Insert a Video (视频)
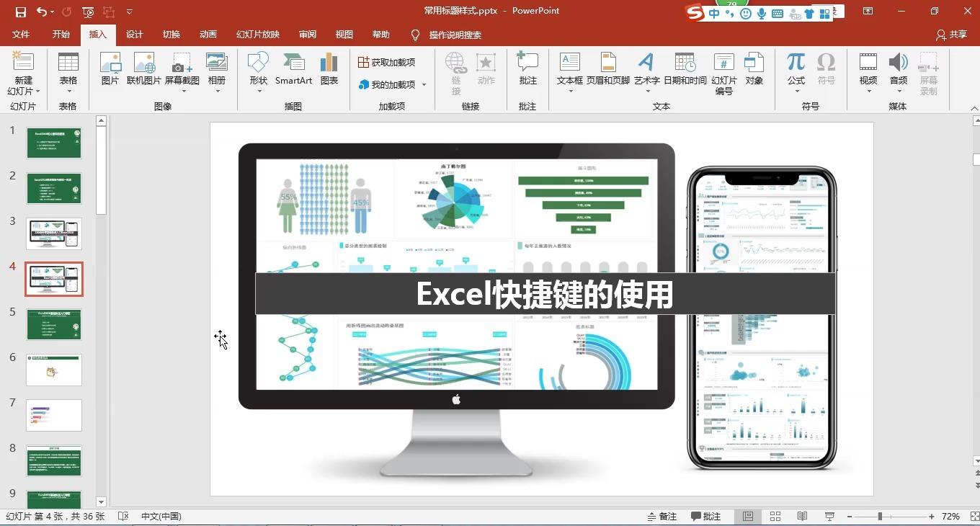This screenshot has height=526, width=980. click(x=868, y=73)
